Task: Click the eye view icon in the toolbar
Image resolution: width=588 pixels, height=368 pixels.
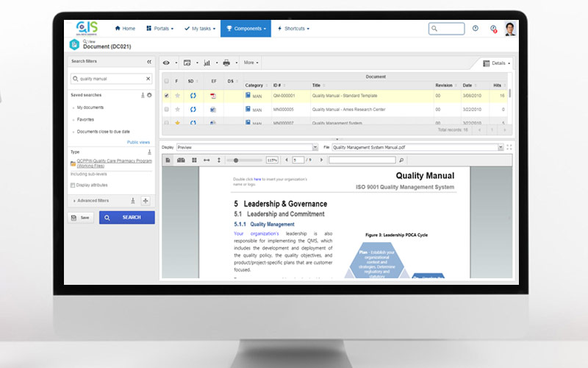Action: coord(166,63)
